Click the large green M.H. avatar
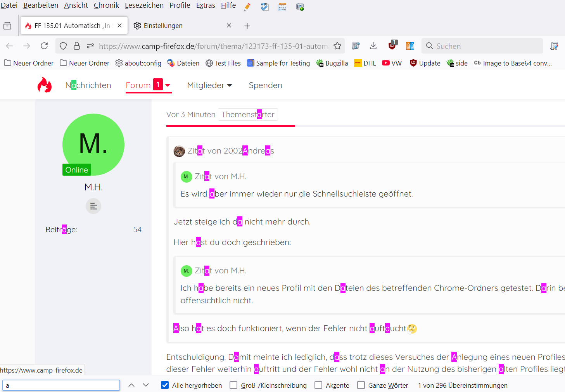565x392 pixels. click(93, 145)
